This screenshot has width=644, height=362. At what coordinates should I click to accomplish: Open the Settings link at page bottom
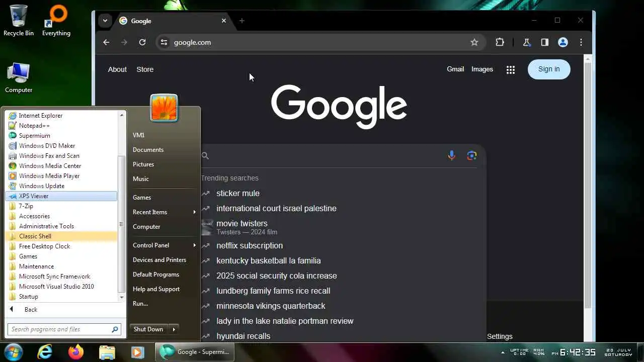click(500, 336)
